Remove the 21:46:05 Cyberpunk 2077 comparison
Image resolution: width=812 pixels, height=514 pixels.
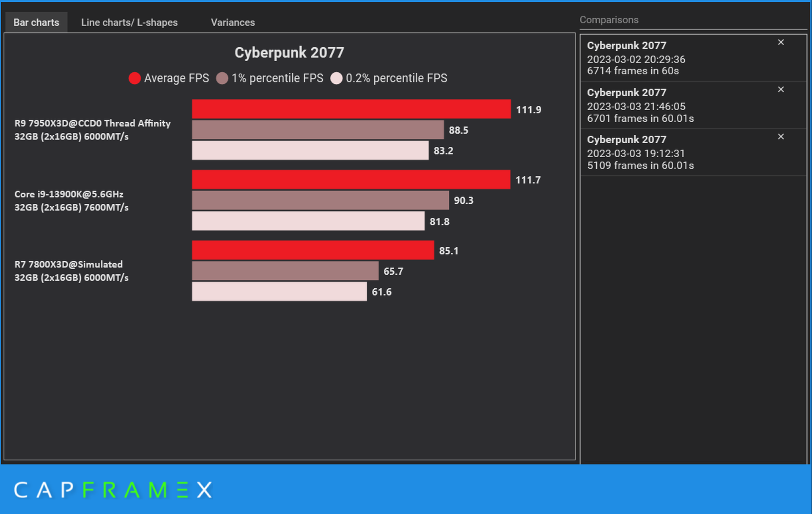(781, 90)
